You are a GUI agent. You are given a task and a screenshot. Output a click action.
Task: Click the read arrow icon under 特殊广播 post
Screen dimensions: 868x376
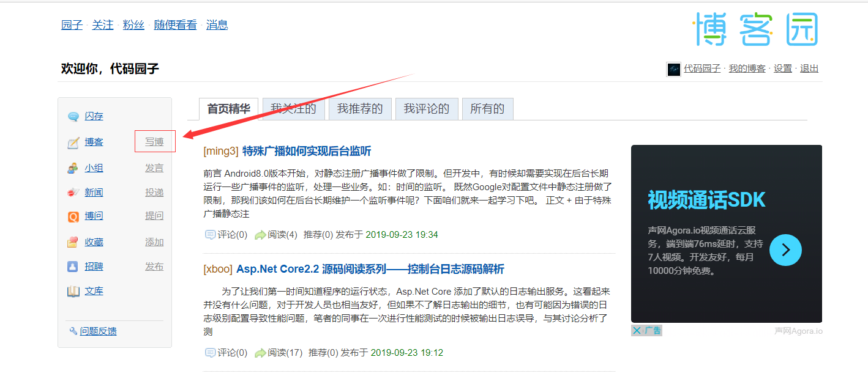[260, 235]
